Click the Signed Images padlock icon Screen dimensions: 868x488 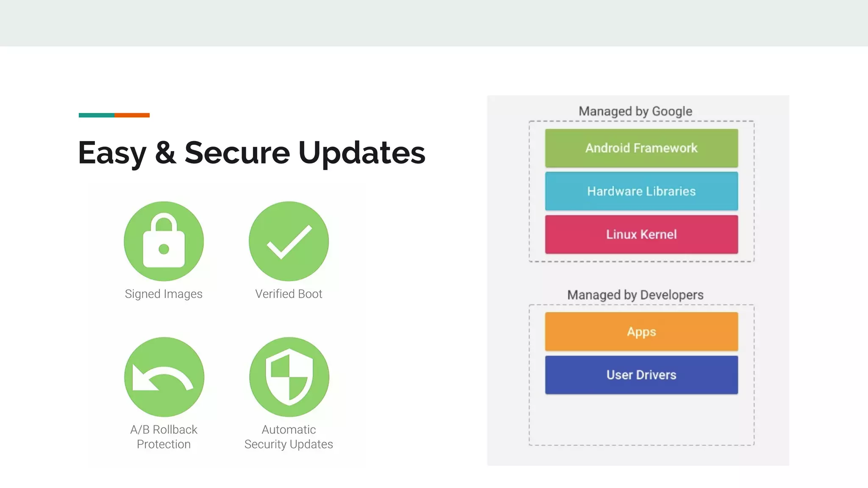coord(164,241)
